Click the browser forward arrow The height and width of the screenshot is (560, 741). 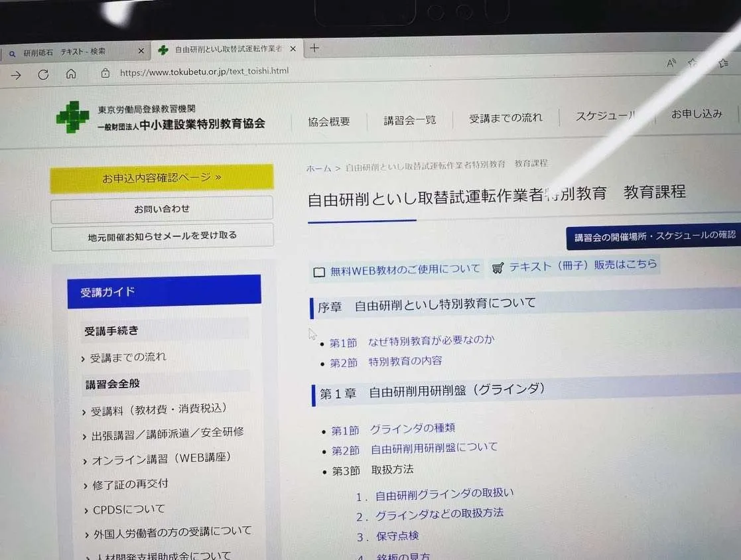click(16, 76)
